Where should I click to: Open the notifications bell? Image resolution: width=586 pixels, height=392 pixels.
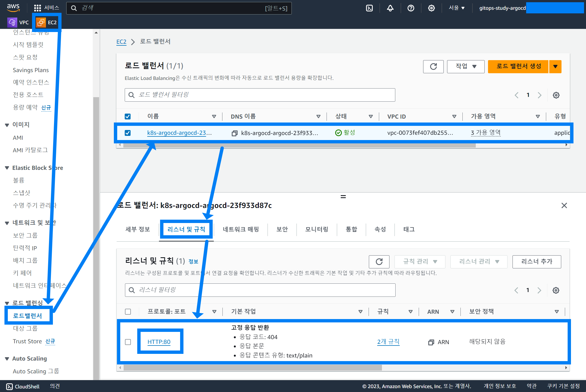(390, 8)
